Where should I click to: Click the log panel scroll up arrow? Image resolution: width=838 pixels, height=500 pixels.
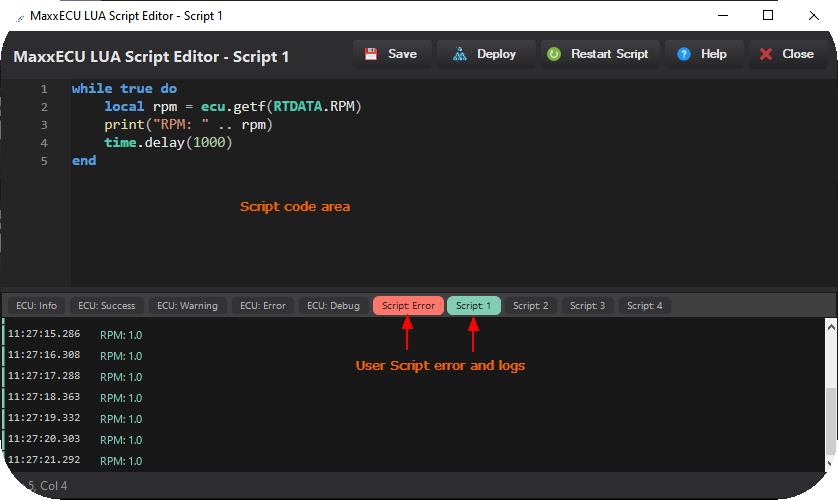pos(829,326)
